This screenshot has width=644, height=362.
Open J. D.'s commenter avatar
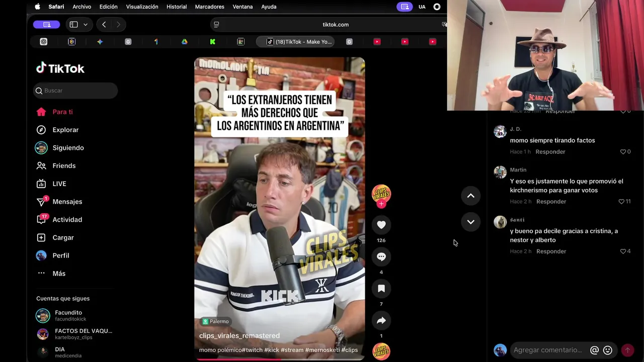click(x=500, y=131)
